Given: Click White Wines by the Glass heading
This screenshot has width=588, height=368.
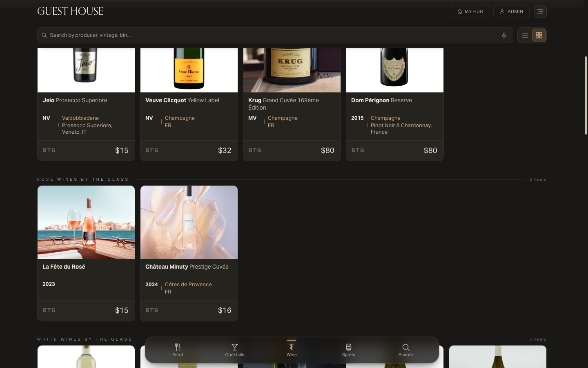Looking at the screenshot, I should coord(85,339).
